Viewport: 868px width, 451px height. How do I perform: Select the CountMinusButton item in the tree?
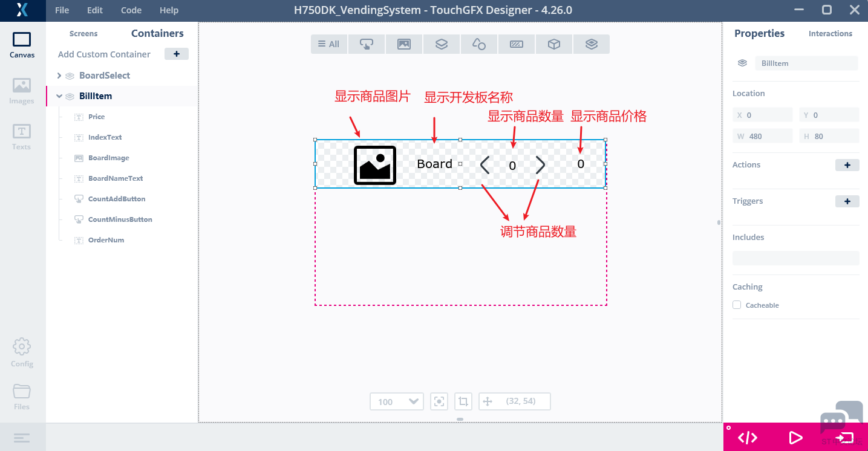120,219
